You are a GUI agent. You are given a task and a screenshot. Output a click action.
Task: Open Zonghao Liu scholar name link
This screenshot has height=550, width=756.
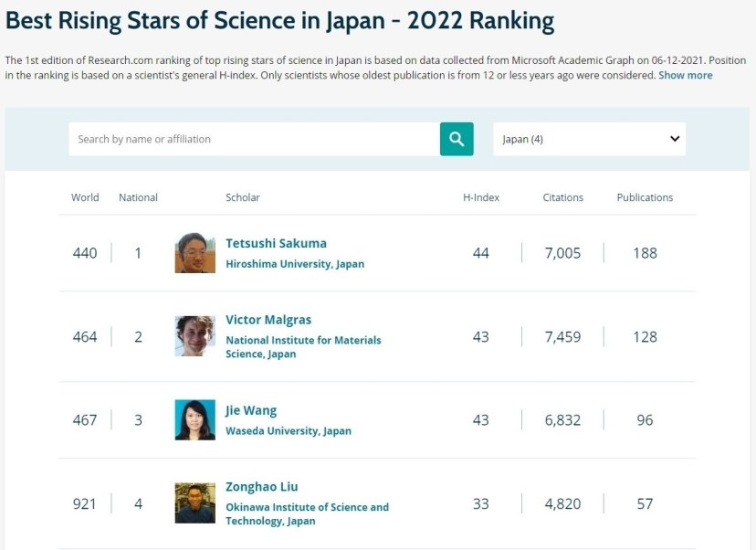tap(261, 487)
